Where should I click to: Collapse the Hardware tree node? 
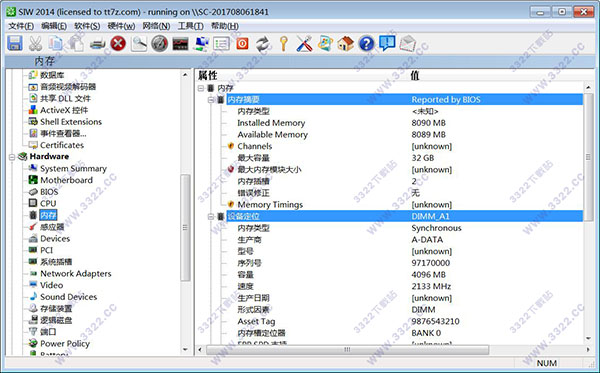pos(12,156)
